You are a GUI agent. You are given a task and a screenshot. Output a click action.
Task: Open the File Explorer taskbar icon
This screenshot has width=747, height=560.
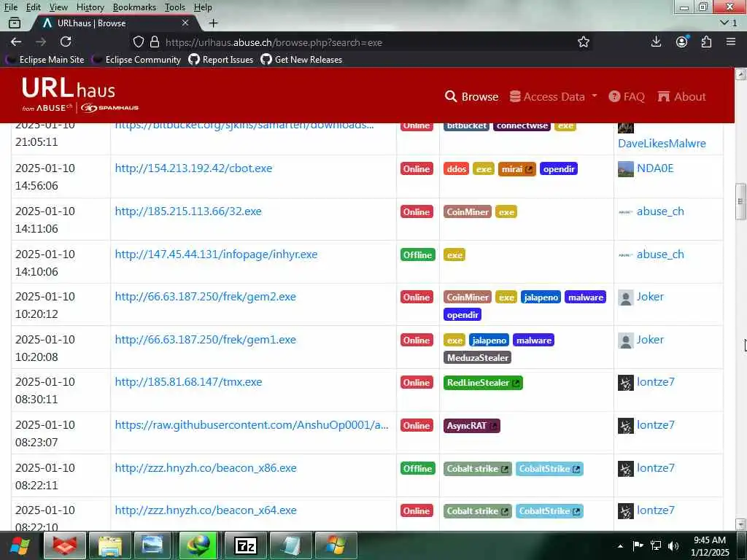pos(110,545)
